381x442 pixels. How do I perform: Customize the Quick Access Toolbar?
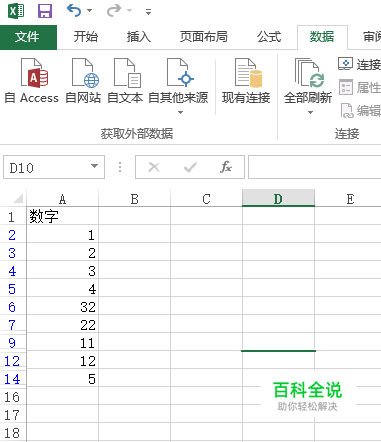(148, 12)
